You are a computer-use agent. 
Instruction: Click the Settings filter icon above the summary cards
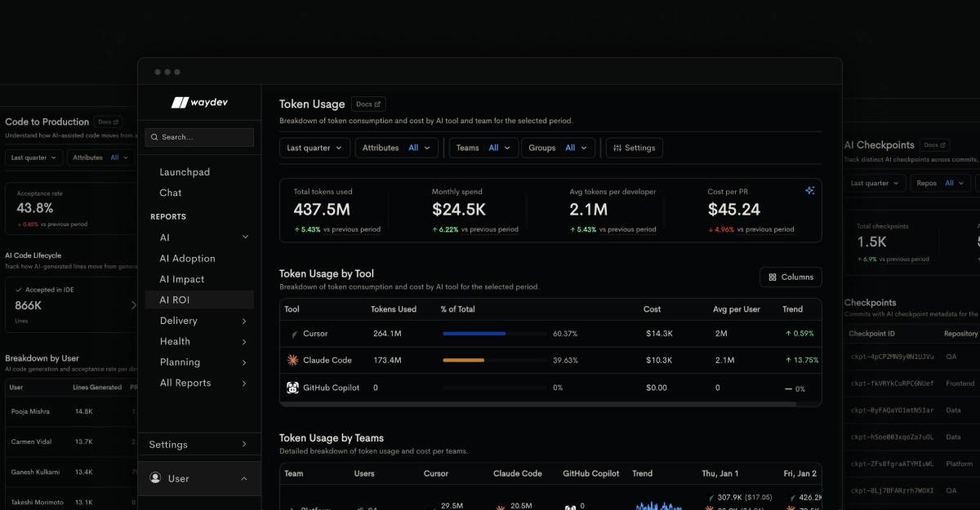click(x=634, y=148)
